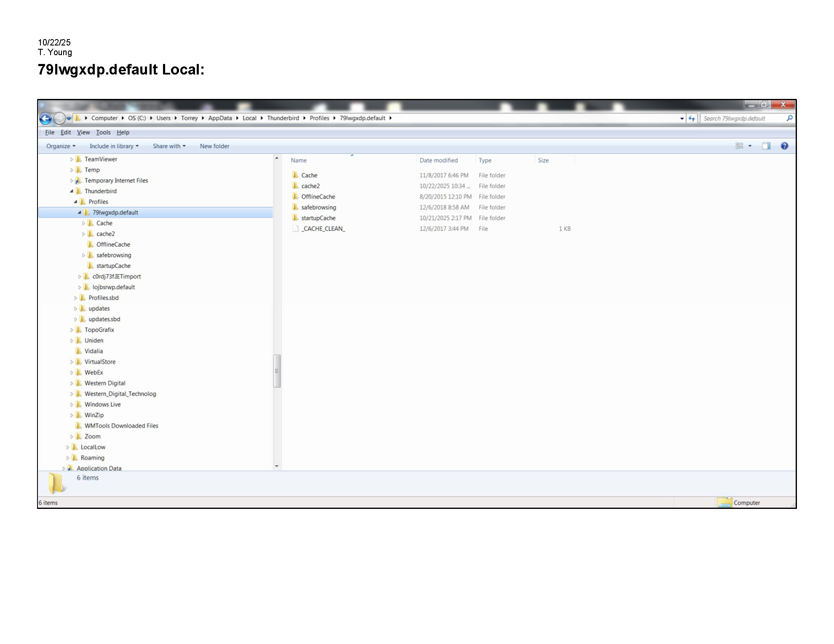Screen dimensions: 834x644
Task: Expand the safebrowsing tree node
Action: point(83,255)
